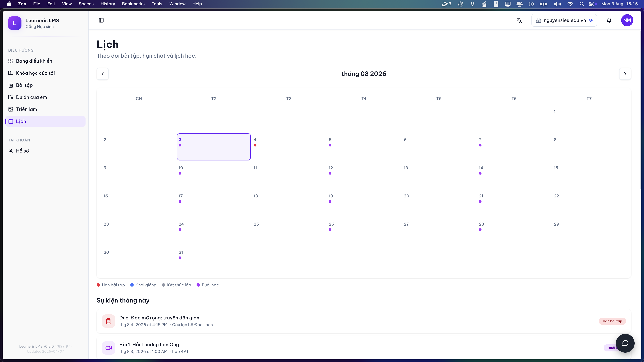
Task: Click the blue Khai giảng legend dot
Action: click(x=132, y=285)
